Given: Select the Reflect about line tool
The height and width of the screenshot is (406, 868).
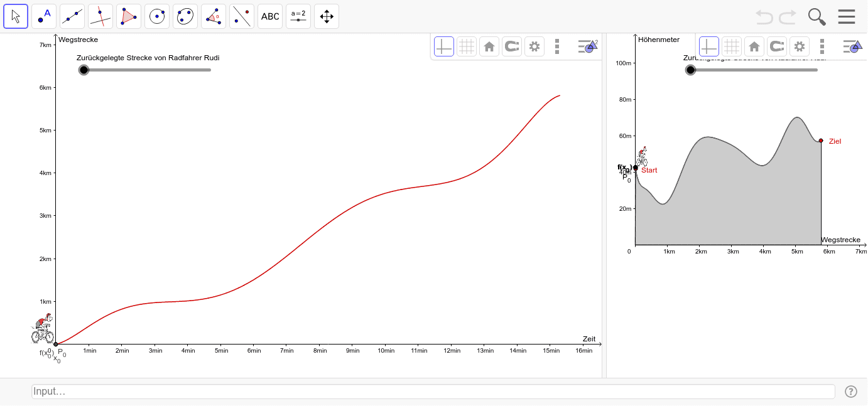Looking at the screenshot, I should (242, 16).
